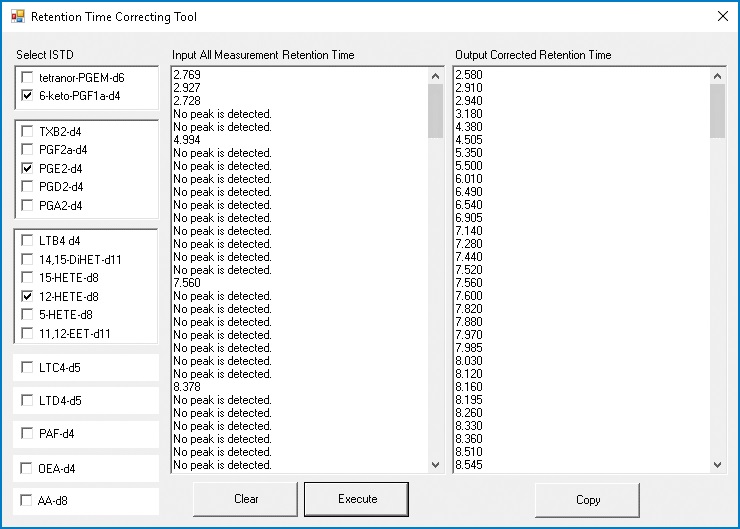Screen dimensions: 740x529
Task: Check the TXB2-d4 internal standard
Action: pos(27,131)
